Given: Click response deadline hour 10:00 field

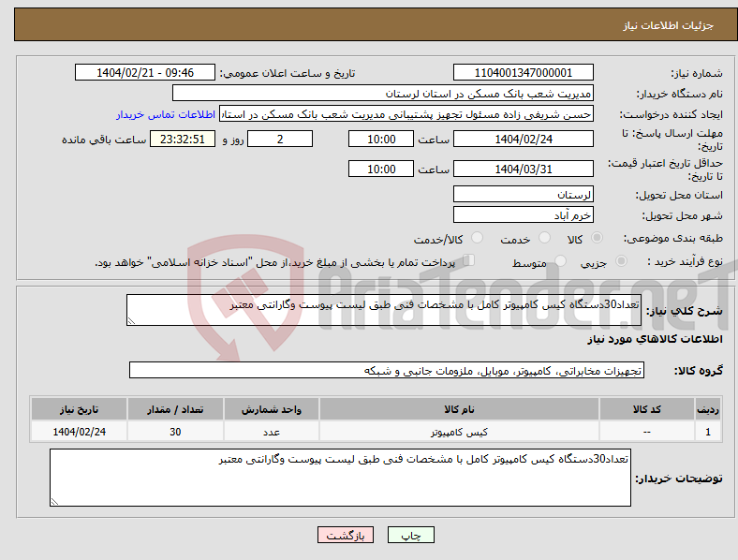Looking at the screenshot, I should 381,139.
